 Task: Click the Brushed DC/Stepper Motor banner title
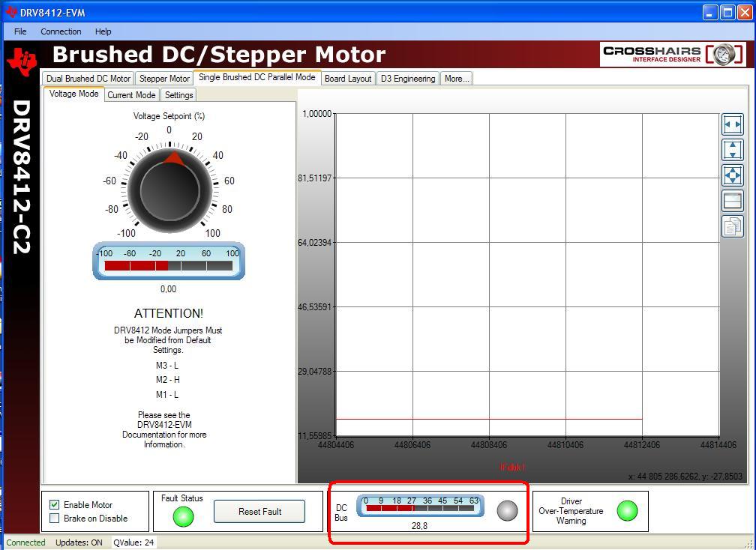pyautogui.click(x=219, y=55)
